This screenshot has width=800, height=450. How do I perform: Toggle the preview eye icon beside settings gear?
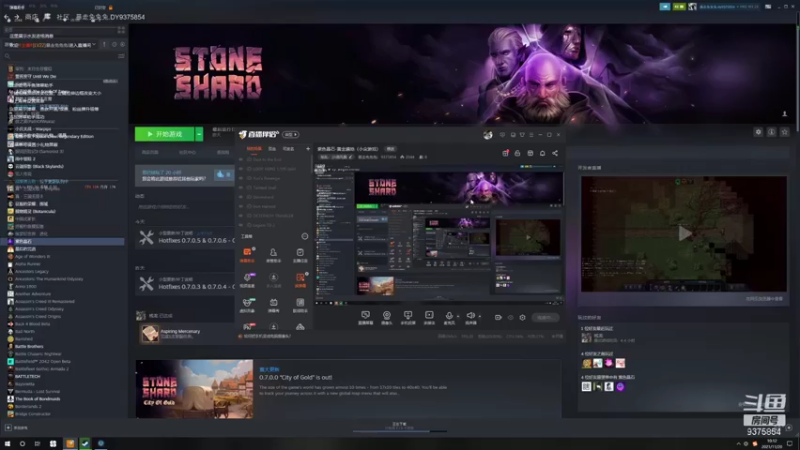(x=510, y=317)
